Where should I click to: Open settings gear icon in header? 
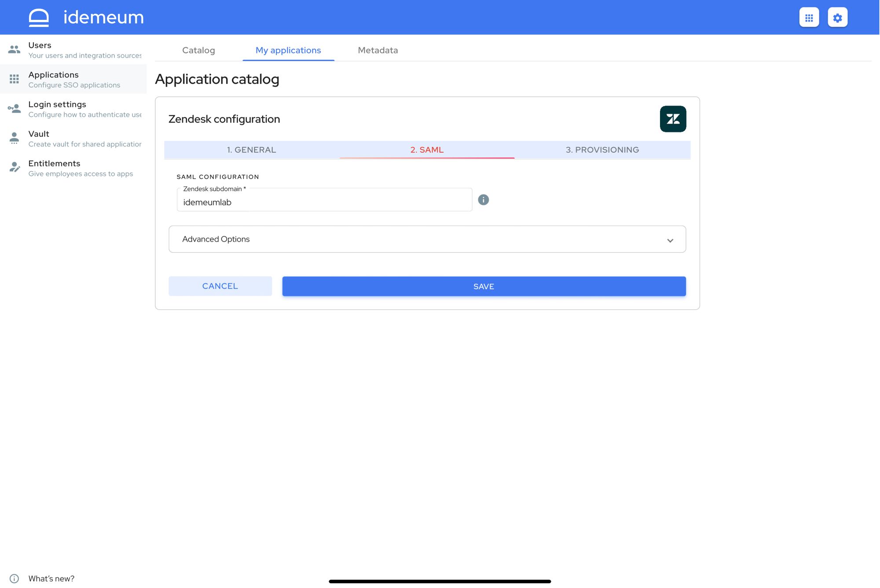[x=837, y=18]
